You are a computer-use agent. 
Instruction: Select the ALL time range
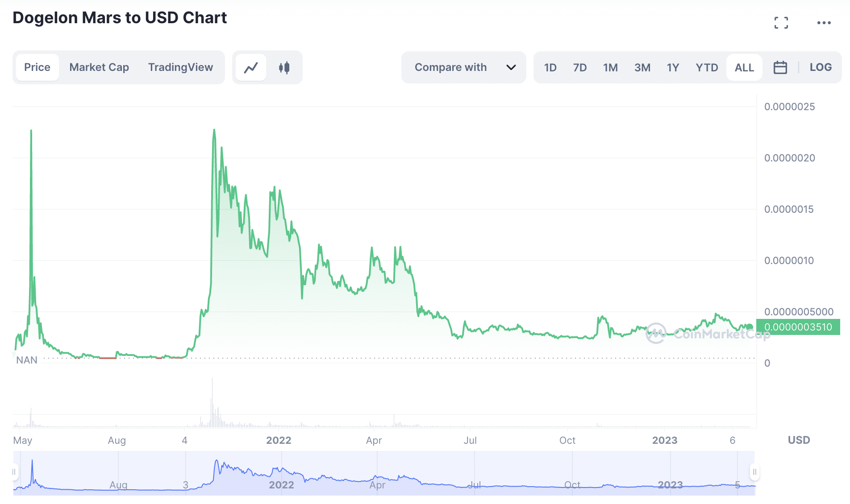[744, 67]
